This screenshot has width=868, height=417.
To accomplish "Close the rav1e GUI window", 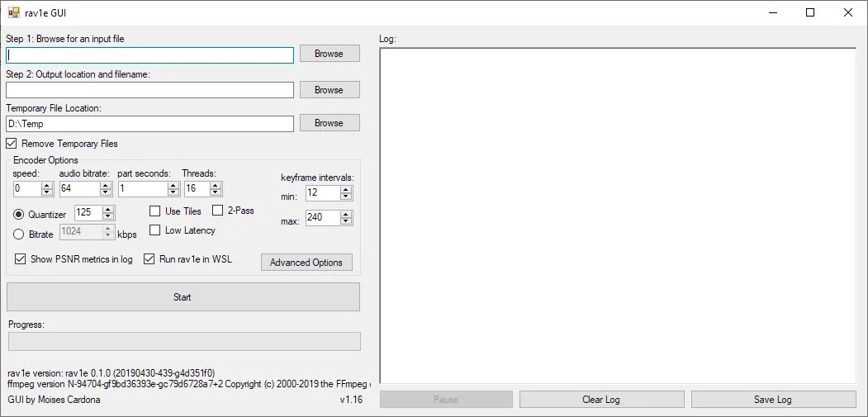I will coord(848,12).
